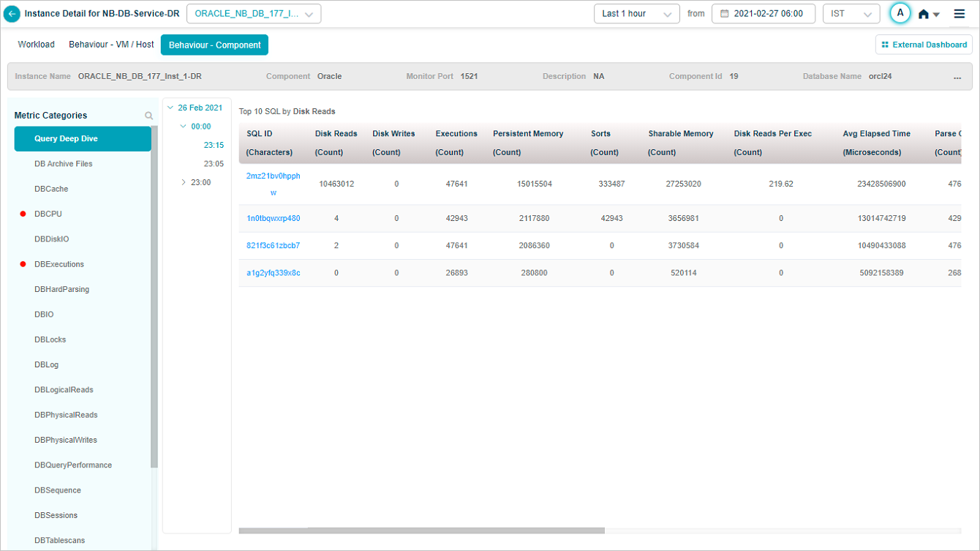The width and height of the screenshot is (980, 551).
Task: Open the ORACLE_NB_DB_177 instance dropdown
Action: pos(254,14)
